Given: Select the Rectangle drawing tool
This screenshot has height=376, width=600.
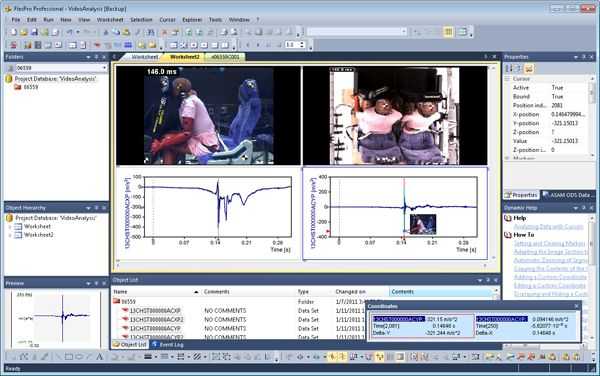Looking at the screenshot, I should (69, 357).
